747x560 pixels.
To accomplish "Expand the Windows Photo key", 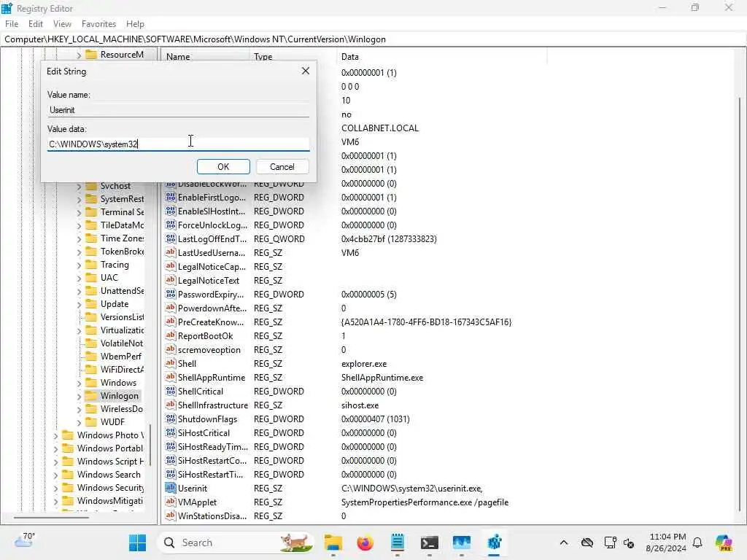I will click(55, 436).
